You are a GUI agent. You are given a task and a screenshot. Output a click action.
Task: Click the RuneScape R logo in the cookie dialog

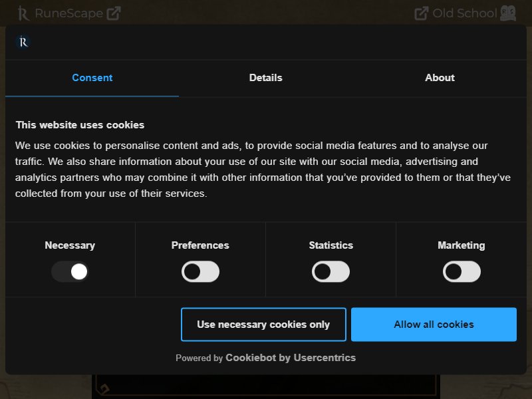point(23,42)
